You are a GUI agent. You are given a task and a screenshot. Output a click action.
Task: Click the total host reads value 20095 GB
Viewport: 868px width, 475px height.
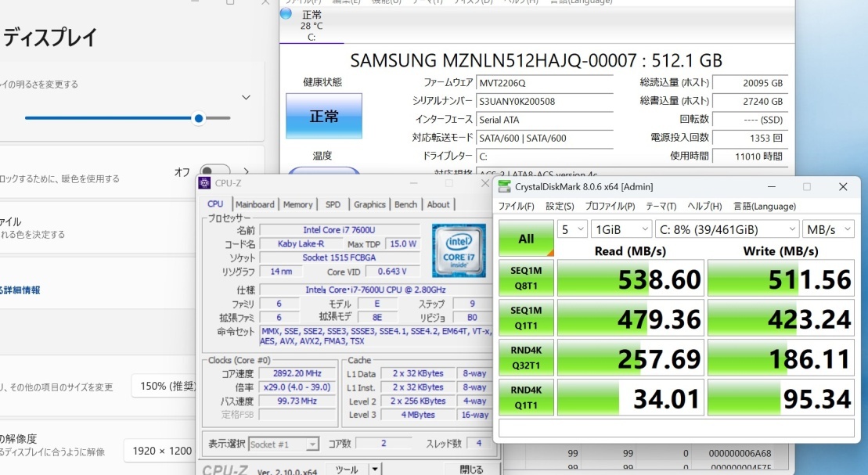750,83
